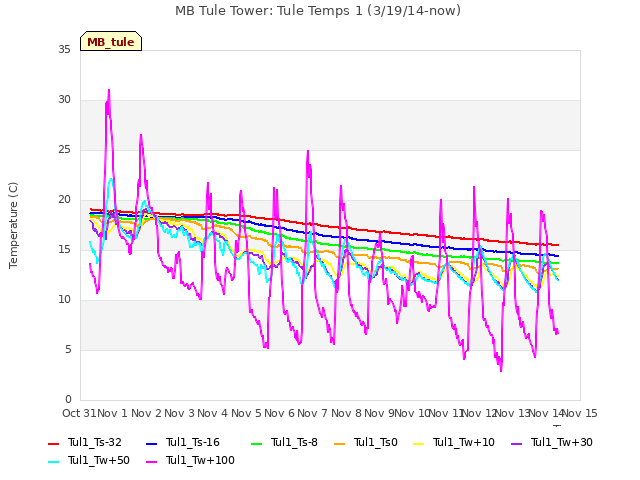Select the Tul1_Tw+100 legend label
The image size is (640, 480).
coord(200,460)
